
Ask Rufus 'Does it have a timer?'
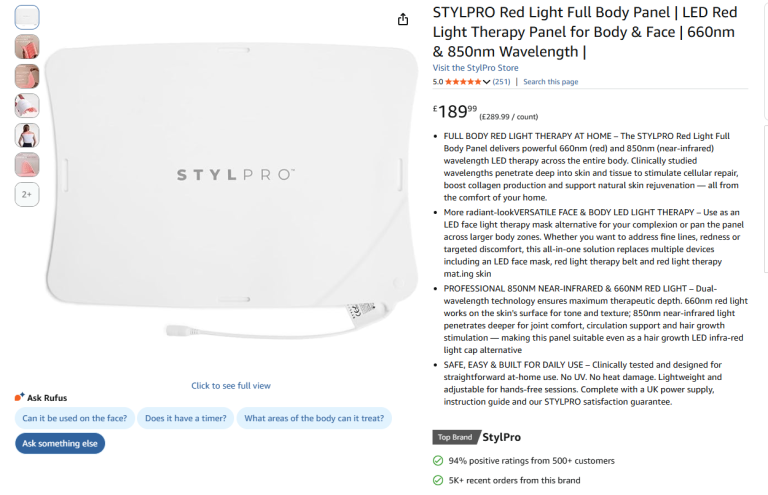tap(186, 418)
